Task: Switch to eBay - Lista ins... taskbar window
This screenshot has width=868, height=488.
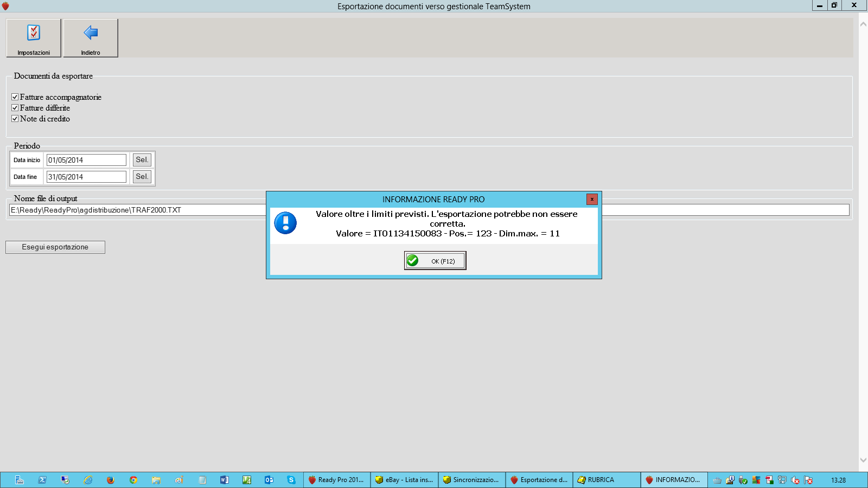Action: point(405,480)
